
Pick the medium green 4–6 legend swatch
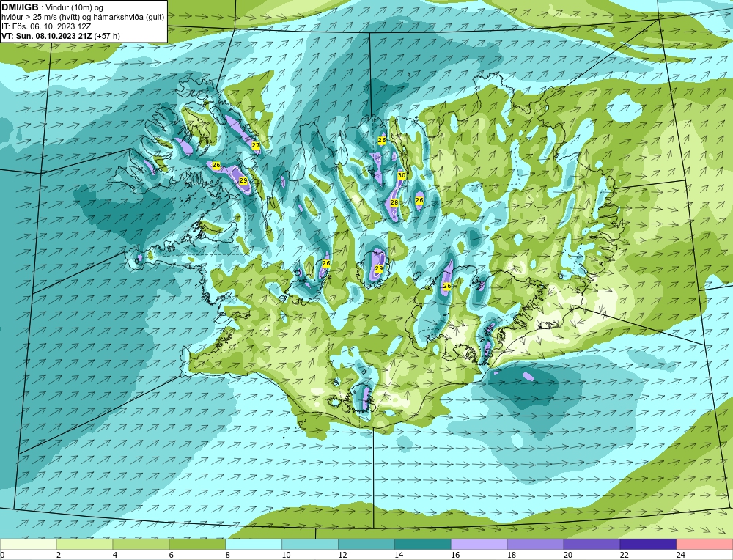click(x=141, y=545)
